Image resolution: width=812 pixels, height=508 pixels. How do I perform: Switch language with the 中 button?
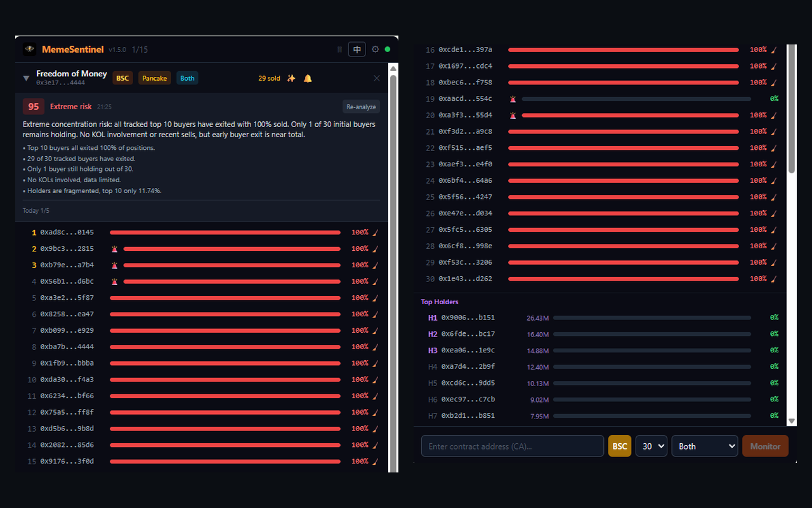click(357, 50)
